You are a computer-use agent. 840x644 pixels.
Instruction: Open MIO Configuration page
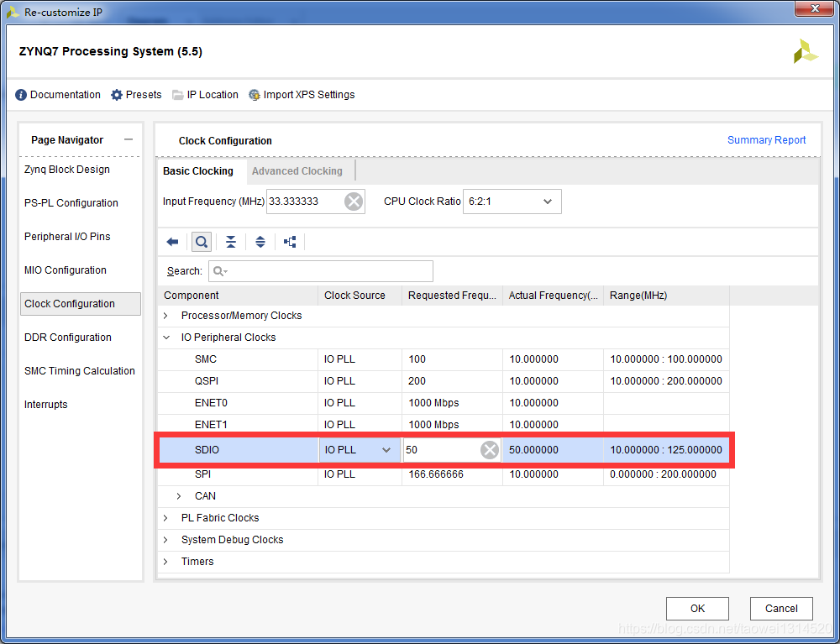[66, 270]
